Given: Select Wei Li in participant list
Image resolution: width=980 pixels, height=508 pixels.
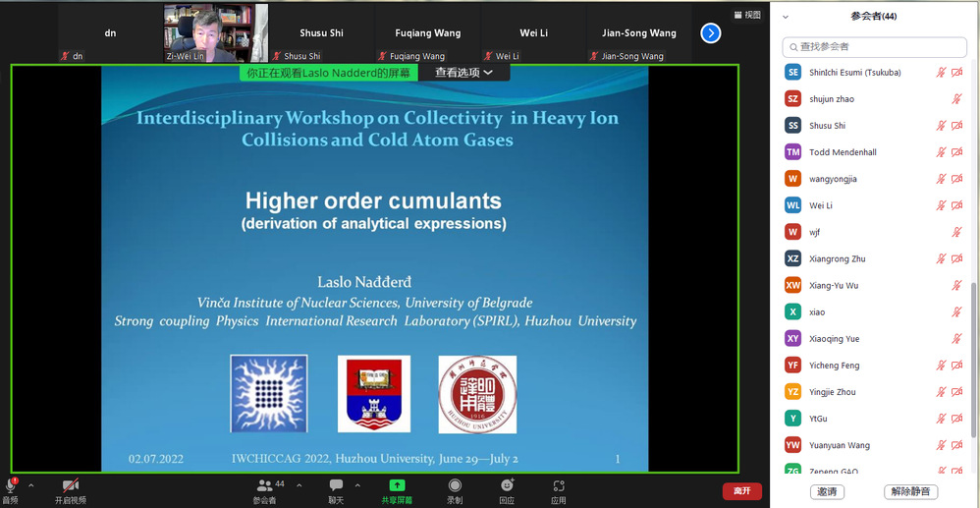Looking at the screenshot, I should [821, 205].
